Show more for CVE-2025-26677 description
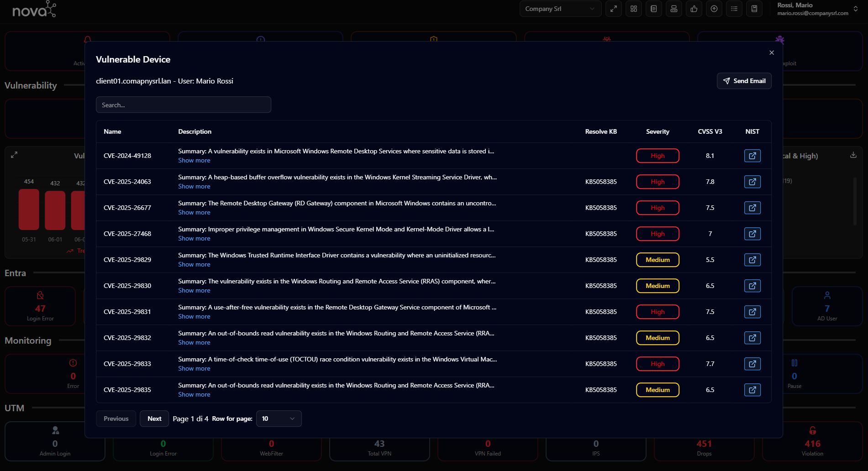868x471 pixels. [194, 212]
